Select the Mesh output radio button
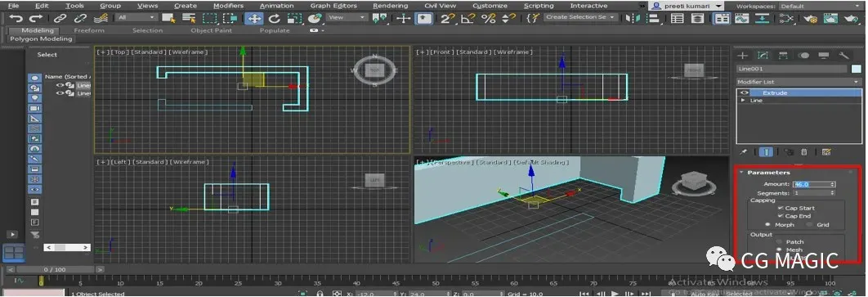 pos(780,250)
